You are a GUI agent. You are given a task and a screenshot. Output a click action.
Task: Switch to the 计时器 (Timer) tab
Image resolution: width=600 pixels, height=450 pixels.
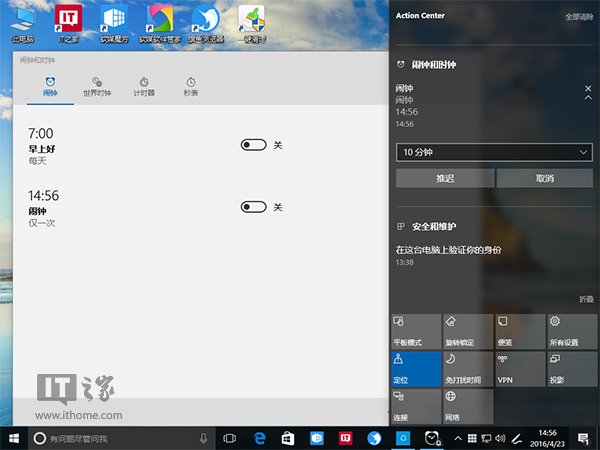(144, 86)
